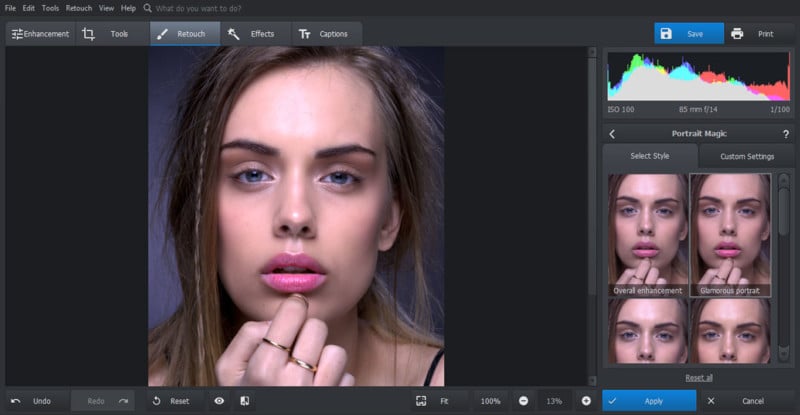Screen dimensions: 800x415
Task: Click the Reset text label
Action: (x=180, y=401)
